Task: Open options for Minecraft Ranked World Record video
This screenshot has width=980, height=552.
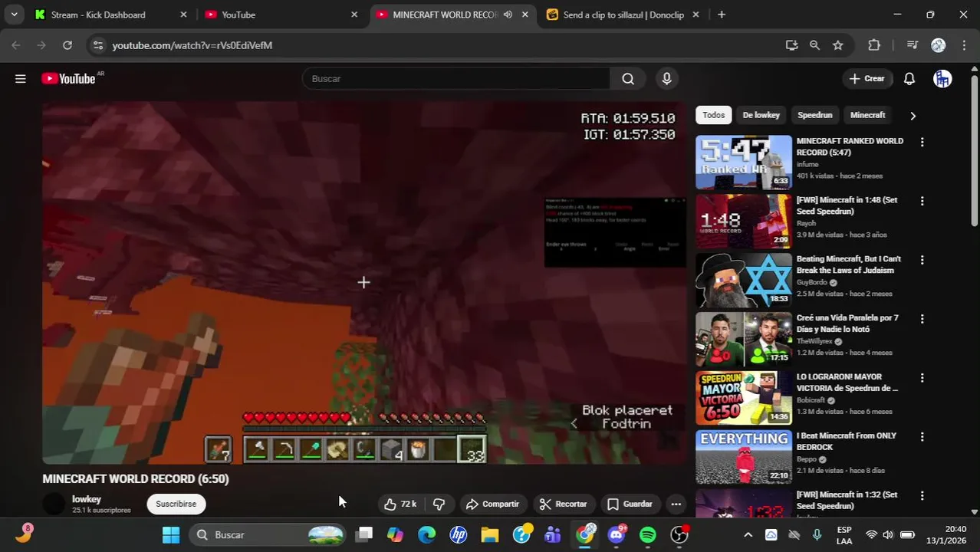Action: (x=922, y=142)
